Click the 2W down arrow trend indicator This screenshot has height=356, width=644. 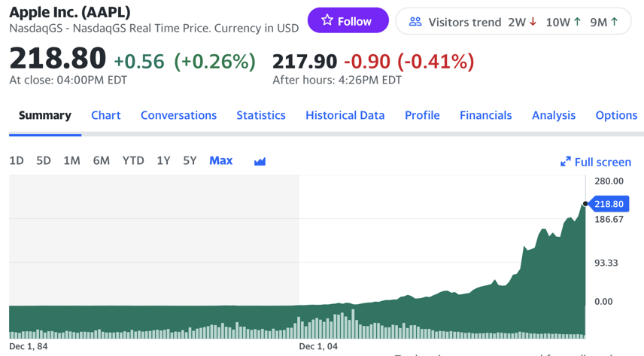coord(533,22)
